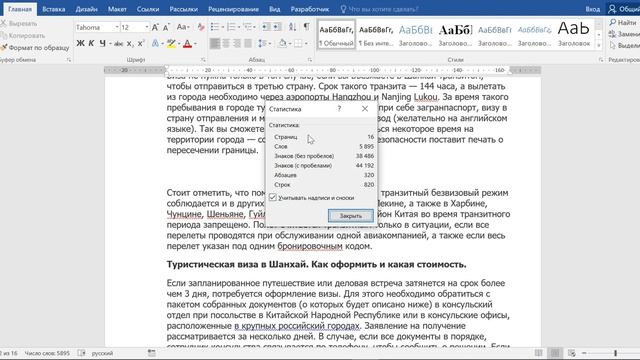
Task: Click русский language indicator
Action: tap(102, 353)
